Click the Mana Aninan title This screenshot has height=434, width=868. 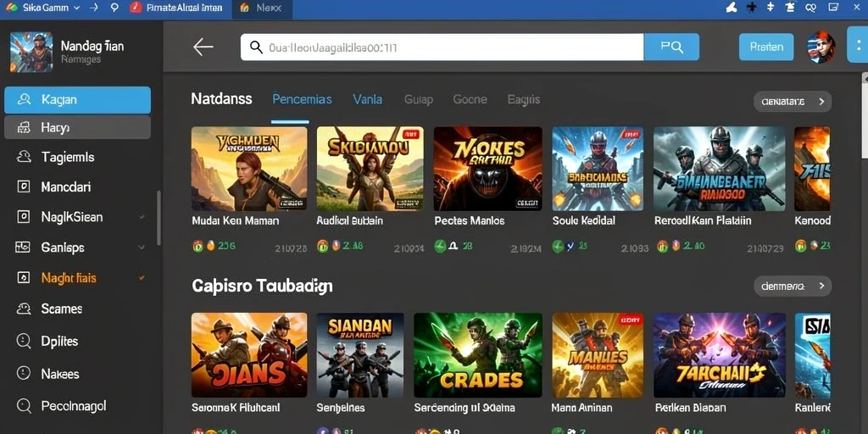point(581,408)
